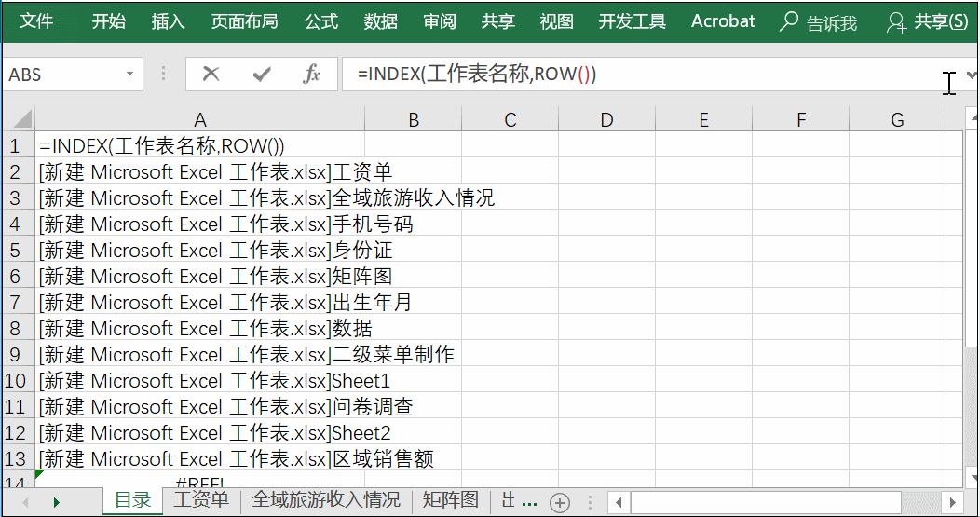Image resolution: width=980 pixels, height=517 pixels.
Task: Open Insert Function fx dialog
Action: [x=311, y=75]
